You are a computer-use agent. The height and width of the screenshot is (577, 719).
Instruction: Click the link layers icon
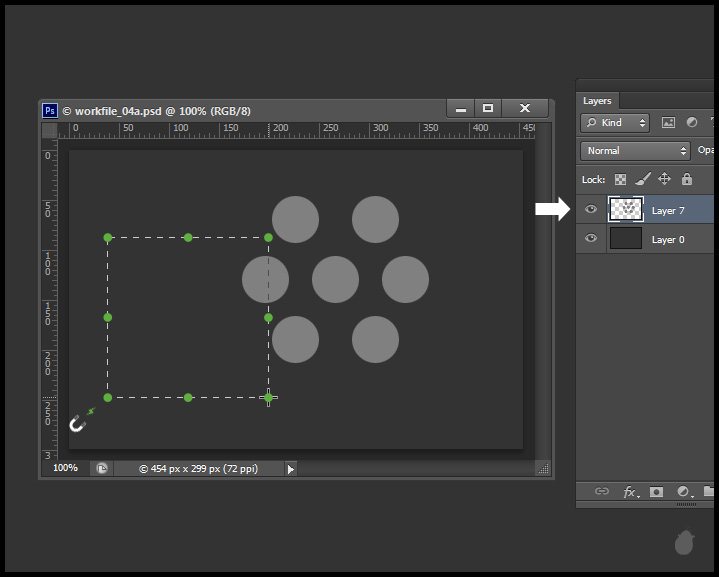click(601, 492)
